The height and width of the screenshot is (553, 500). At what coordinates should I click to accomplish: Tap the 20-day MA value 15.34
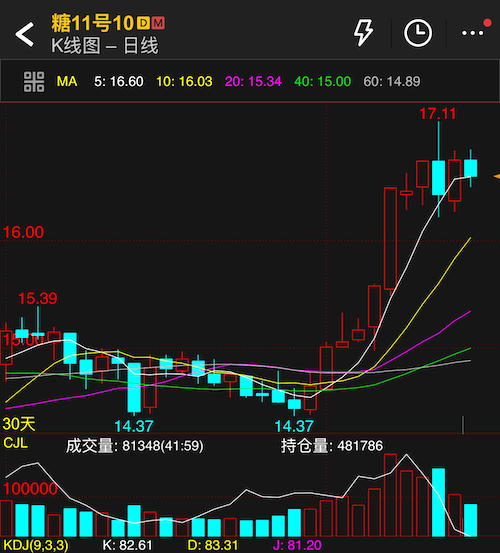[x=253, y=81]
